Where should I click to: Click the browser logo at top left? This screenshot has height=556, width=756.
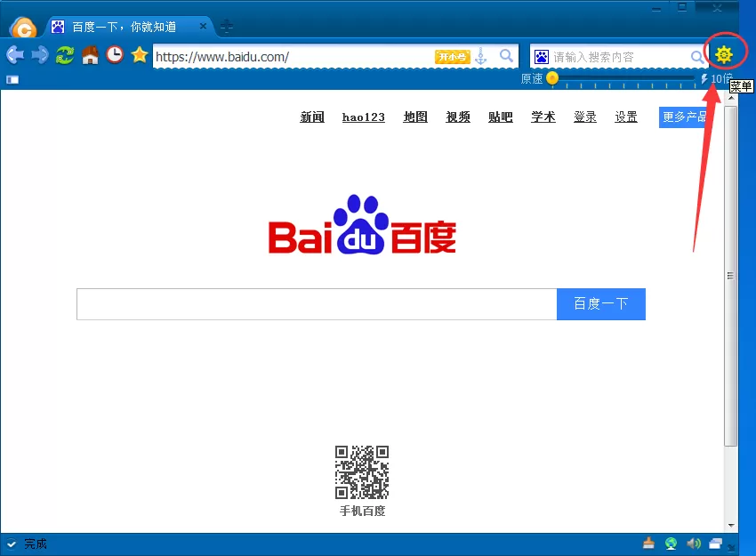tap(22, 28)
